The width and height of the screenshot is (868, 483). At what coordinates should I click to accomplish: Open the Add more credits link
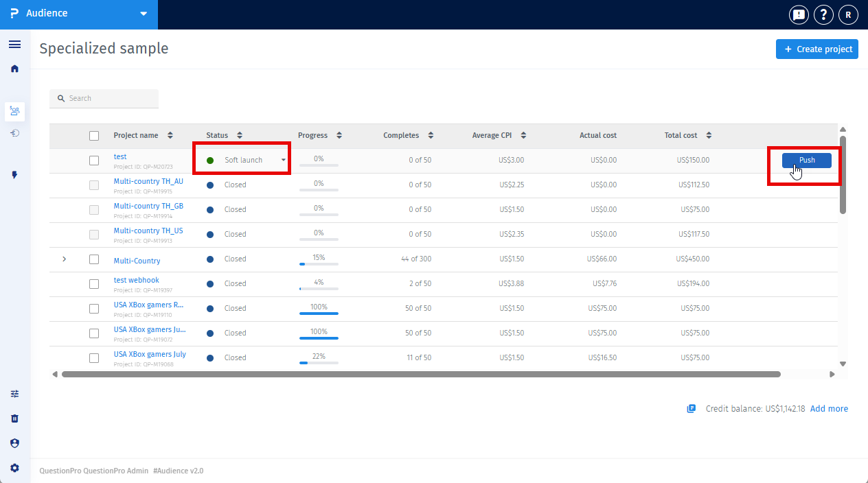coord(829,409)
